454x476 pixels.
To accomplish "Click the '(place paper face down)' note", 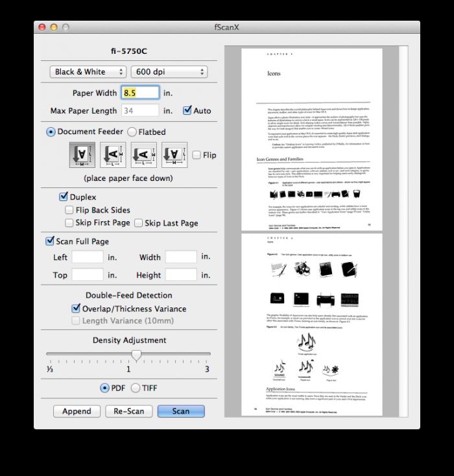I will tap(128, 178).
